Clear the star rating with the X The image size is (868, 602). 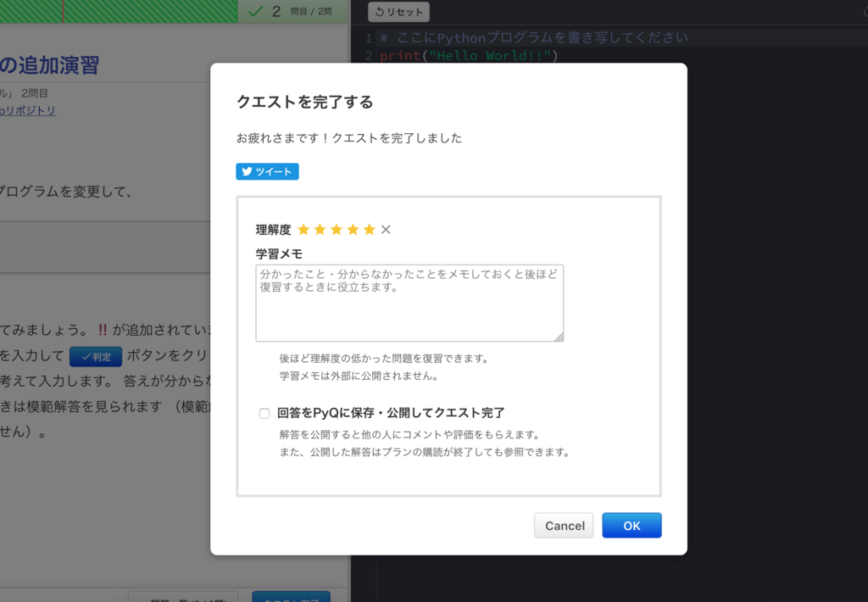click(x=386, y=229)
